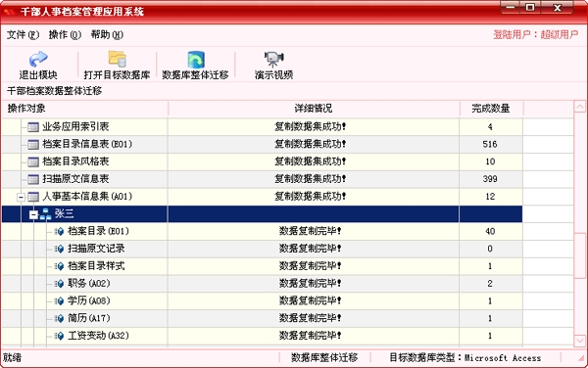Collapse the 张三 tree node

(33, 214)
